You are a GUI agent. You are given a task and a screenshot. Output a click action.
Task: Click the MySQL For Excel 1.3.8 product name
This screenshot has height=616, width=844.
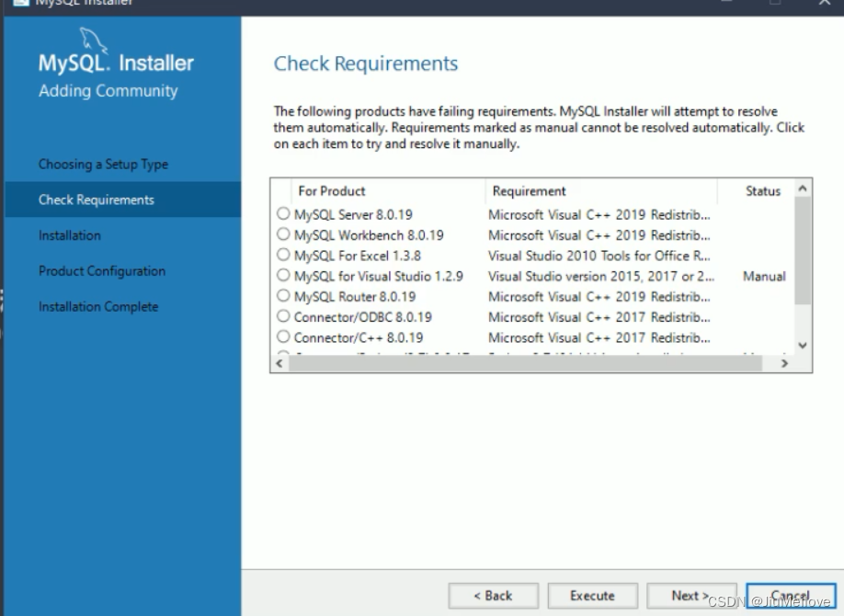[358, 256]
